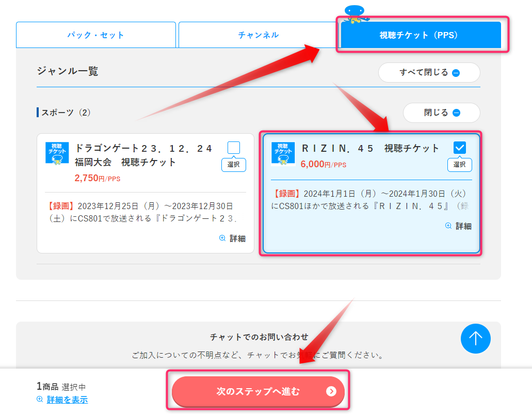Click the 2,750円/PPS price
This screenshot has width=532, height=414.
point(98,178)
